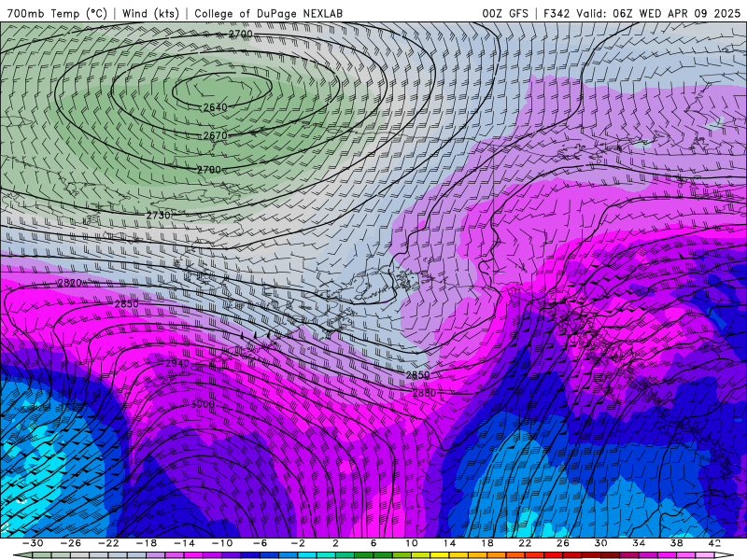Screen dimensions: 747x560
Task: Click the 26 value on the temperature scale
Action: click(563, 543)
